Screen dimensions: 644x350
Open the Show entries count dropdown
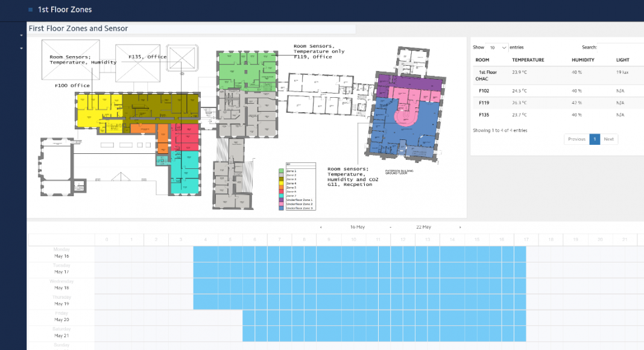497,47
